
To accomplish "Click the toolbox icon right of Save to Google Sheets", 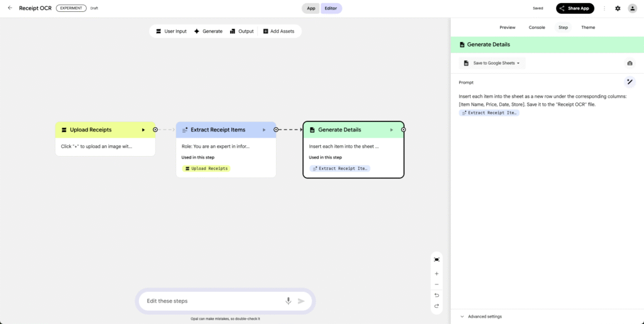I will (629, 63).
